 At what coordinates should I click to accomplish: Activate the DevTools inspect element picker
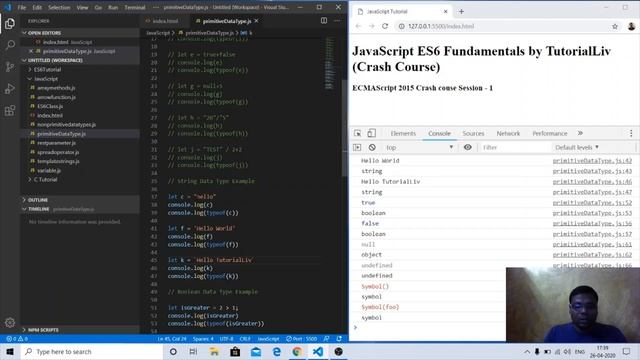coord(358,133)
